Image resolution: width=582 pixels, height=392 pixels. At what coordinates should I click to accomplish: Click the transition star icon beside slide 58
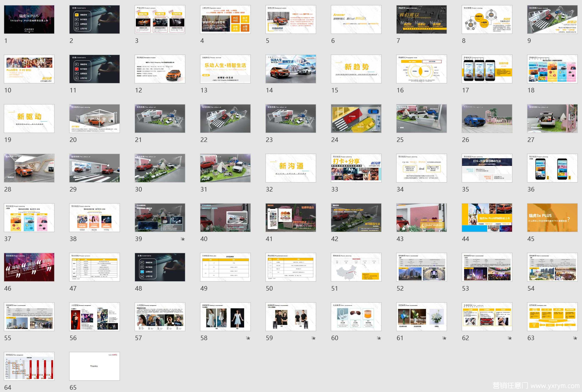[x=248, y=338]
